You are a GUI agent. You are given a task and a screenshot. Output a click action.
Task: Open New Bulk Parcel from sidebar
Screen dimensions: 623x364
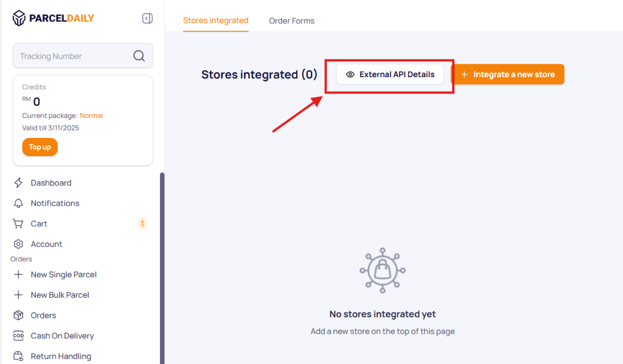coord(60,295)
